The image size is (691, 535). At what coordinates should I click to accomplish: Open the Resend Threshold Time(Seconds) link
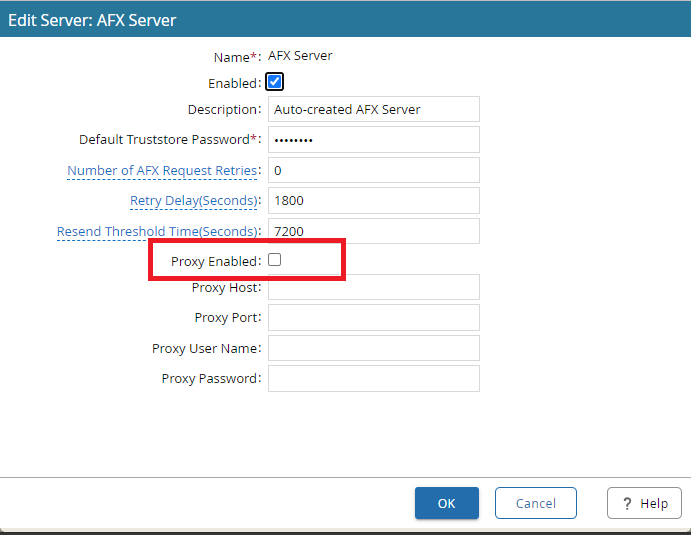(156, 232)
